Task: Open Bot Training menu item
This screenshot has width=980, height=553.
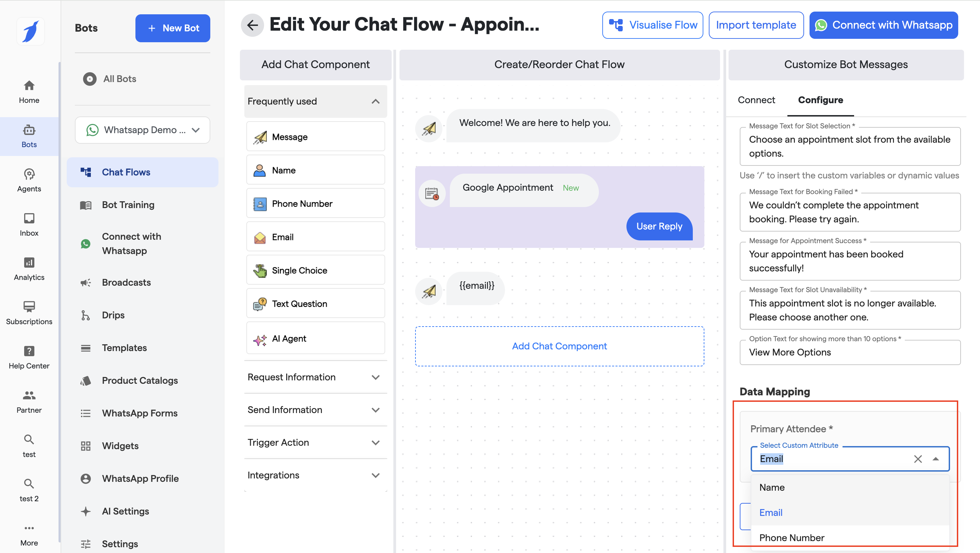Action: (x=128, y=205)
